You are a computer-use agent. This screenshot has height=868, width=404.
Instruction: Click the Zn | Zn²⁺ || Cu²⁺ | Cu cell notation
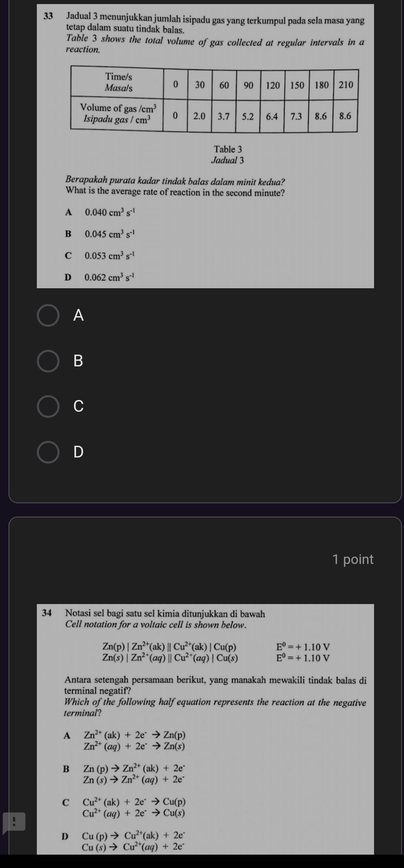coord(170,647)
